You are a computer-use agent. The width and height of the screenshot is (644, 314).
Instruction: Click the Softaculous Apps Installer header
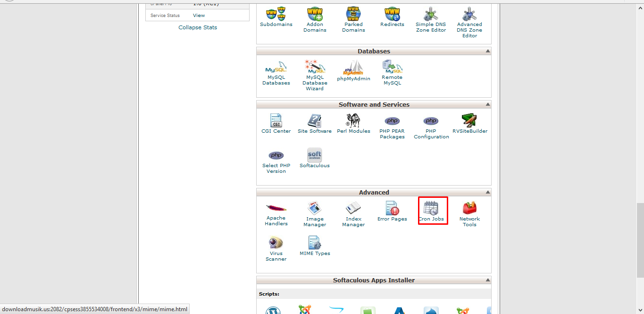(374, 280)
